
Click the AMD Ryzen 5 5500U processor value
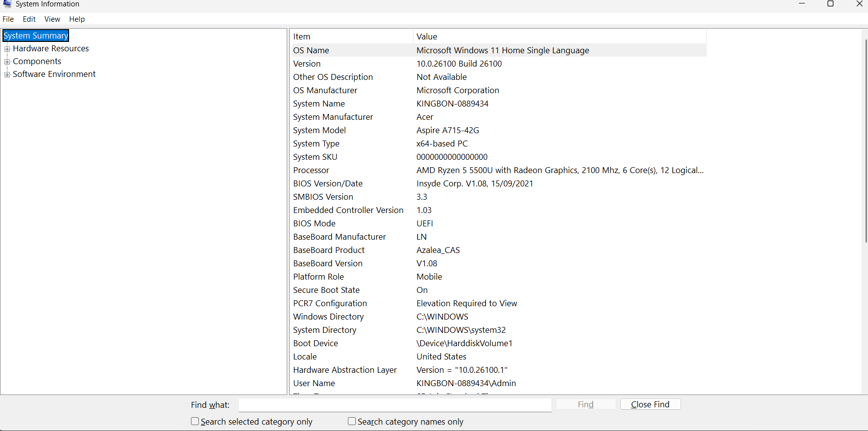(560, 170)
